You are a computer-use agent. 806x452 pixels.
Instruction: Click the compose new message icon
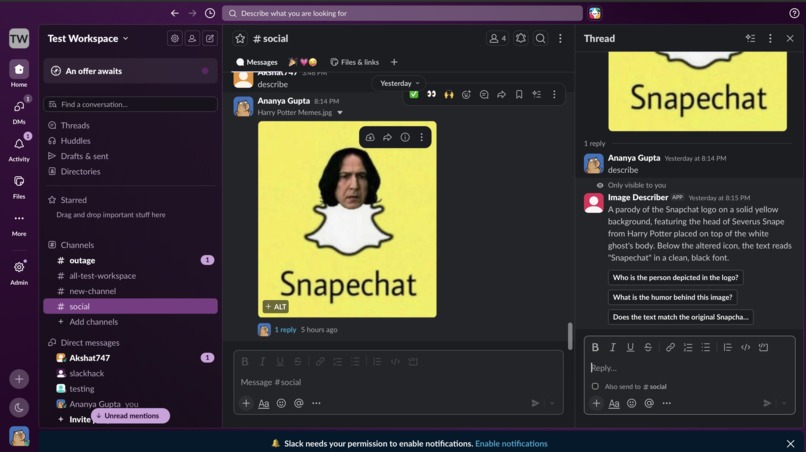click(x=210, y=38)
